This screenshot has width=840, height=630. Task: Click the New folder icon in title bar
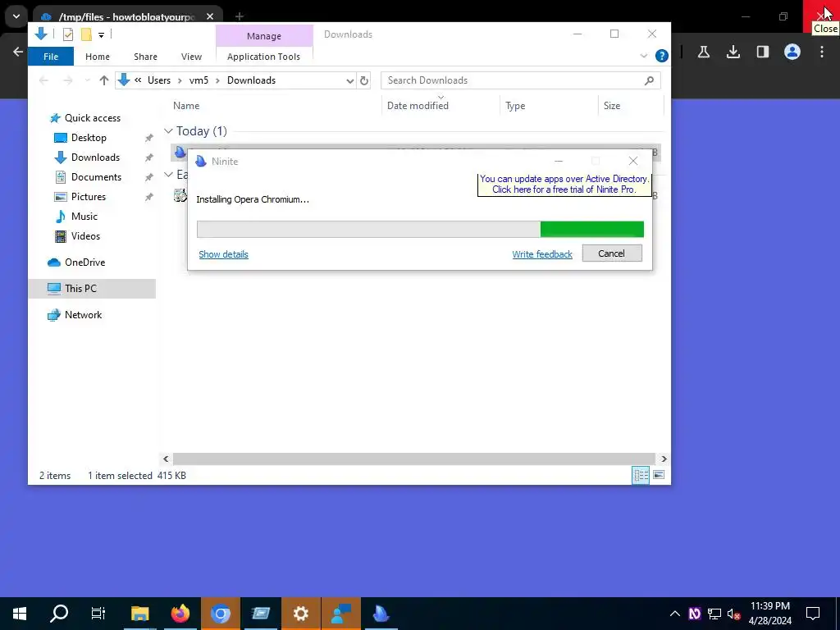(86, 34)
